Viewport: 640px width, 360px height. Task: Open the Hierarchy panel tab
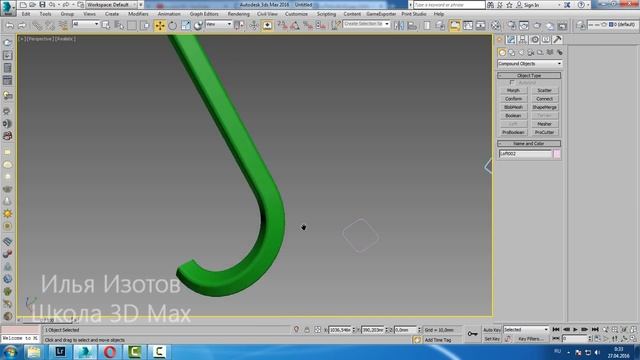tap(522, 40)
